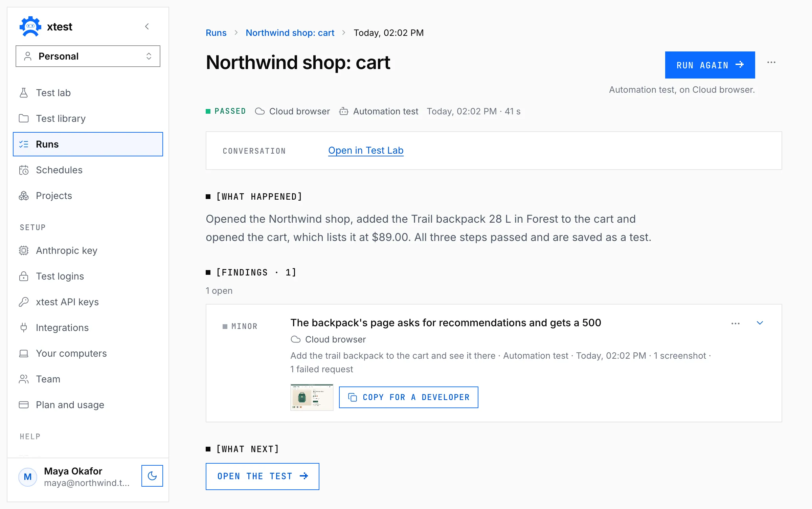Toggle dark mode with the moon button
The image size is (812, 509).
point(152,476)
